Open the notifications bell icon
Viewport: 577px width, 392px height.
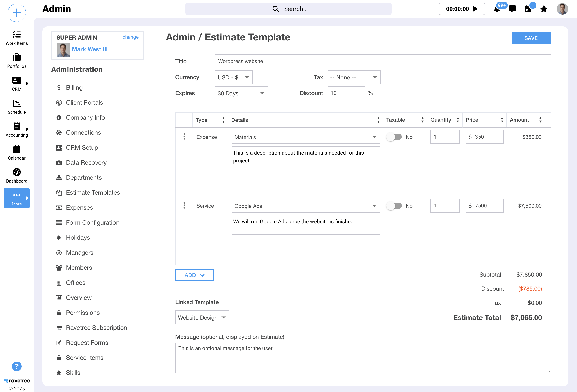(x=497, y=9)
